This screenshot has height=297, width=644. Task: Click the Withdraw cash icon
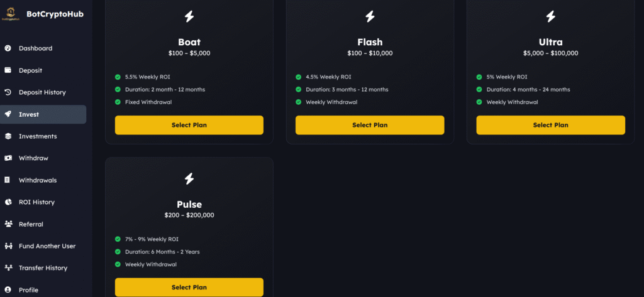coord(8,158)
